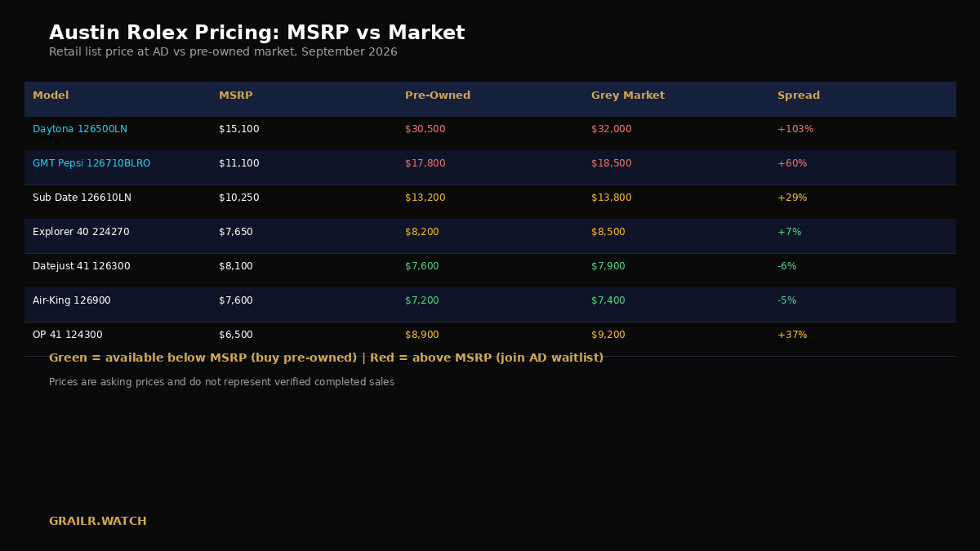Click the Model column header

tap(51, 96)
